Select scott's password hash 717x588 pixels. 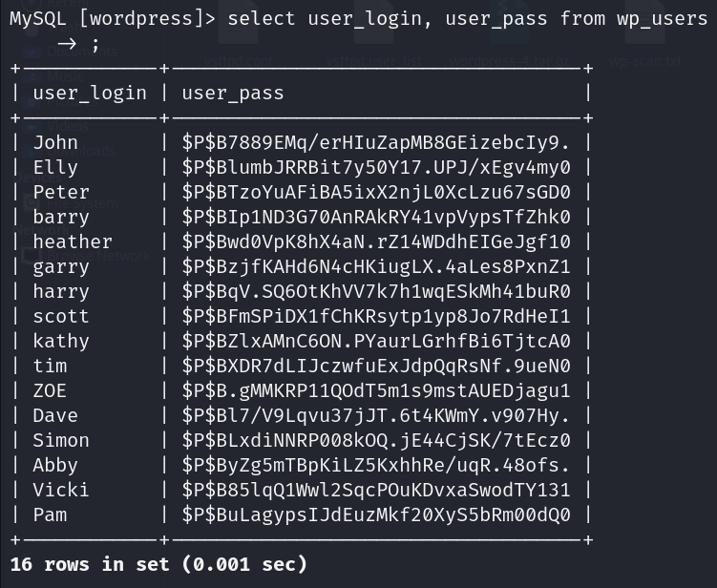[x=376, y=316]
